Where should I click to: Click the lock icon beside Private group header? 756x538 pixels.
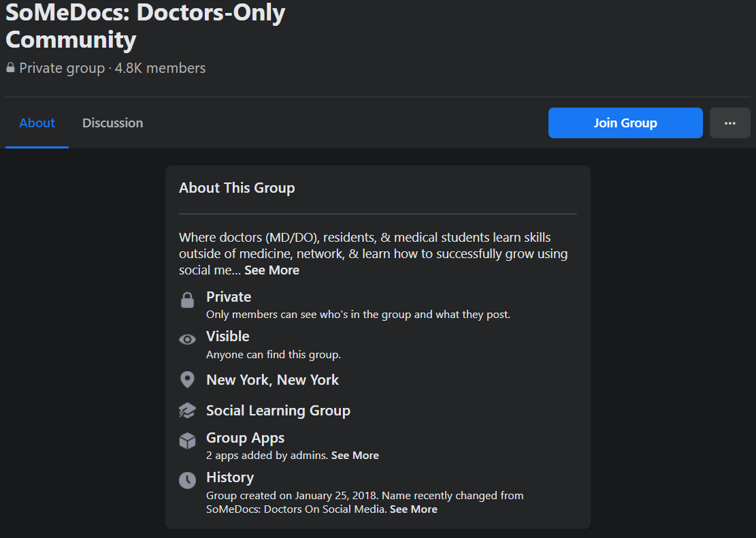point(10,67)
